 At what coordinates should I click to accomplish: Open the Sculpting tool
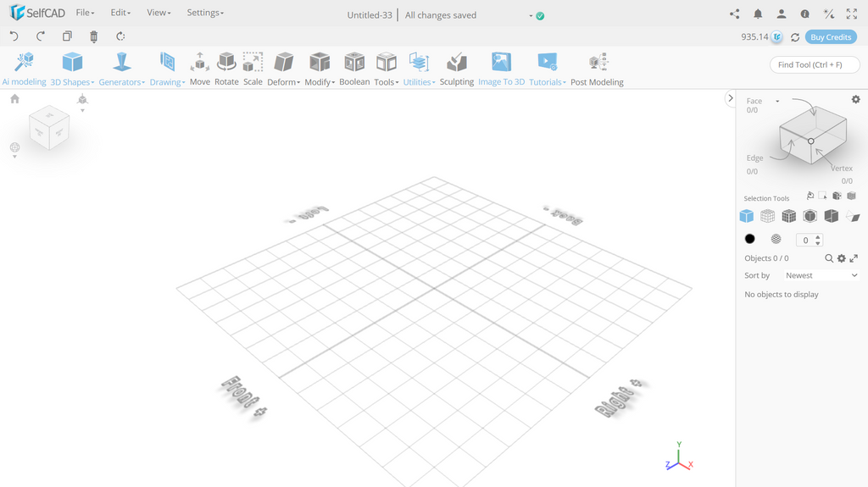[x=457, y=69]
